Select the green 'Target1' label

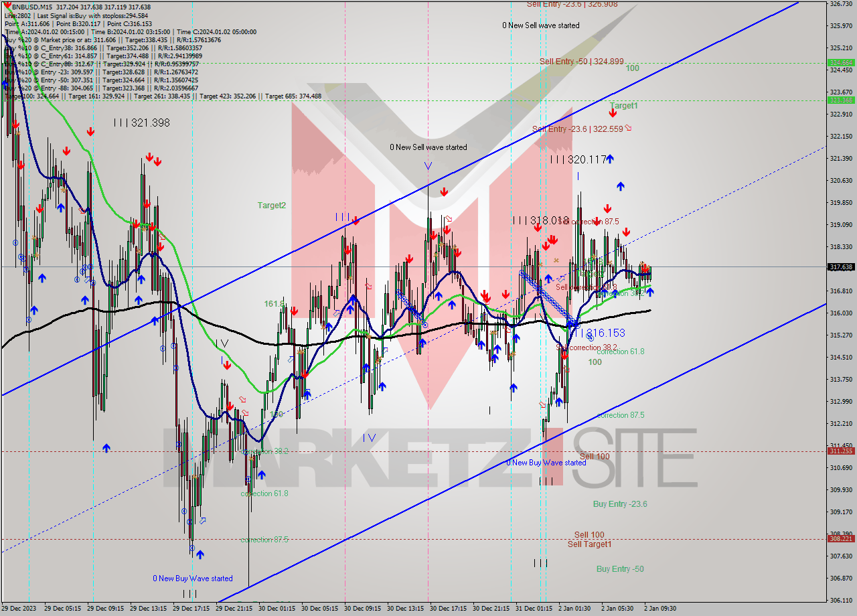(x=623, y=106)
